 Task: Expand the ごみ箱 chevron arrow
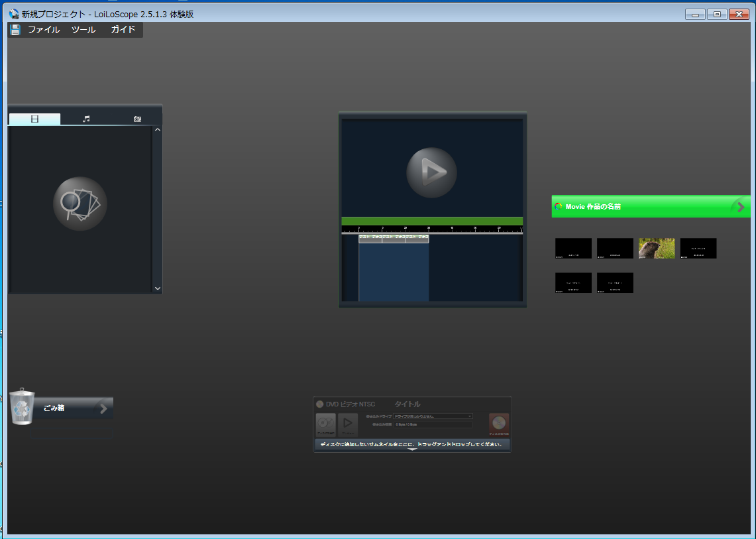tap(103, 408)
